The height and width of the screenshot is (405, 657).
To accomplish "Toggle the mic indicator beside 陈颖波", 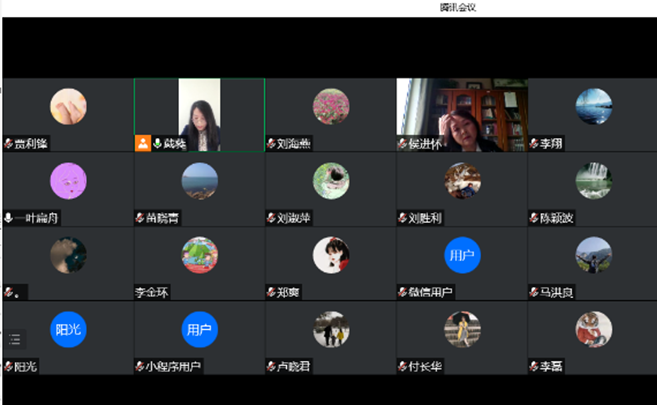I will point(534,218).
